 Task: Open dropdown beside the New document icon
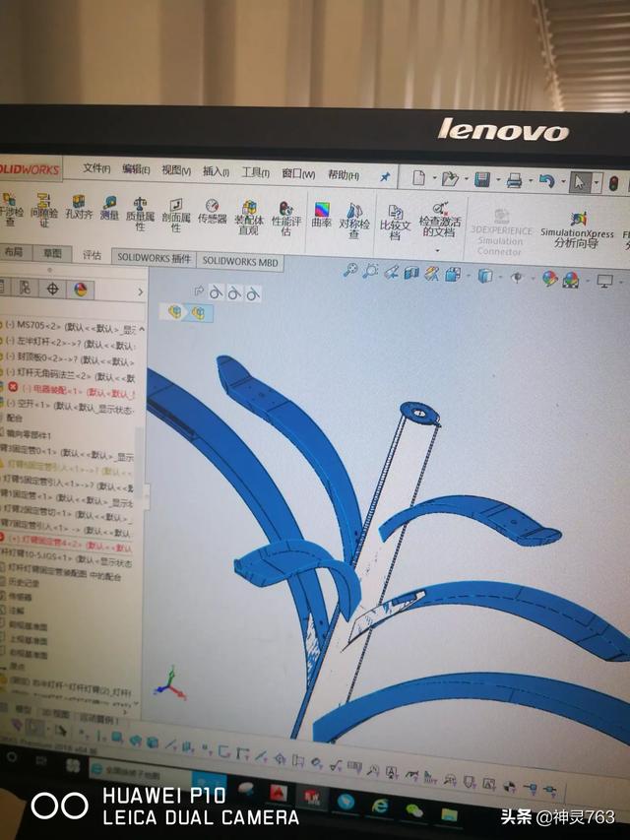point(434,178)
